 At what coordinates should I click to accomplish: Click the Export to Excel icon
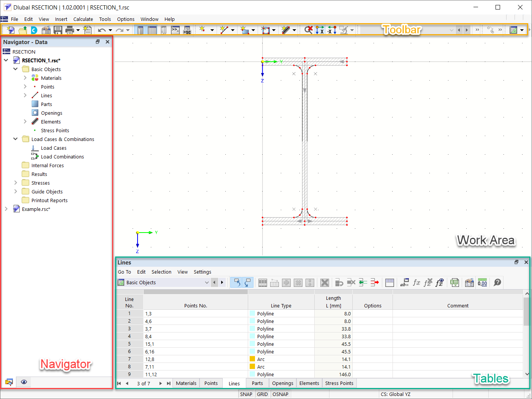(x=454, y=282)
